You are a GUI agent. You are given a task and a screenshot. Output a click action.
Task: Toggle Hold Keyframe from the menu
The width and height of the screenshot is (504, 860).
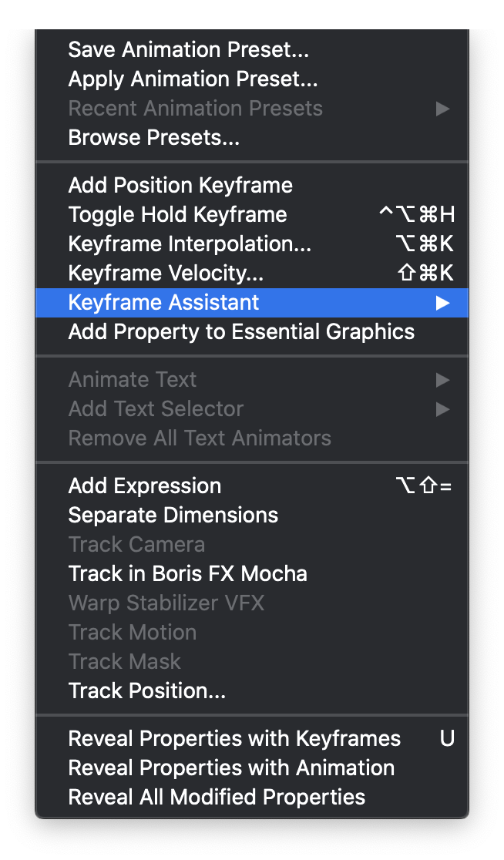pos(177,215)
